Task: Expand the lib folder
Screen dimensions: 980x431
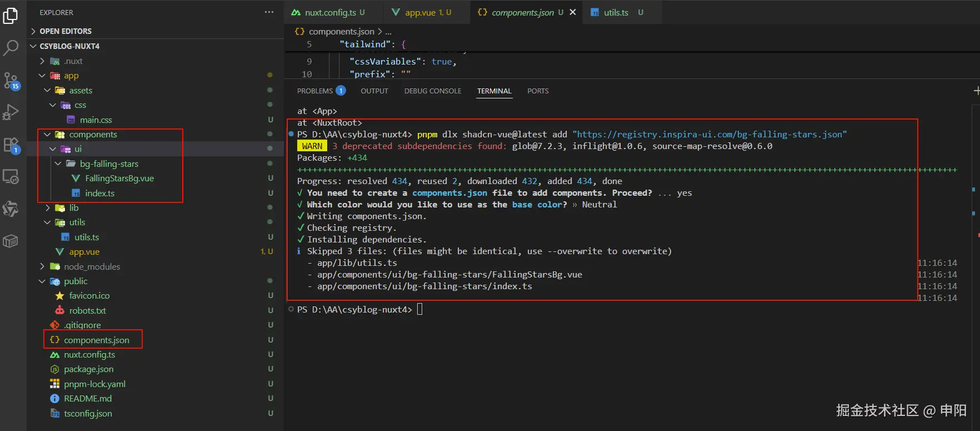Action: [x=73, y=207]
